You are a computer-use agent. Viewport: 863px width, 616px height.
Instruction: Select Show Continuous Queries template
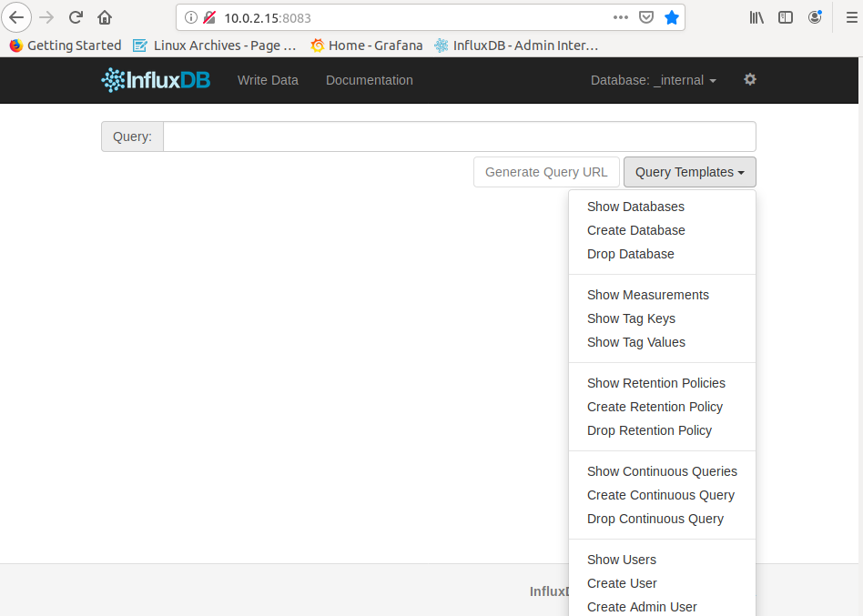tap(662, 472)
